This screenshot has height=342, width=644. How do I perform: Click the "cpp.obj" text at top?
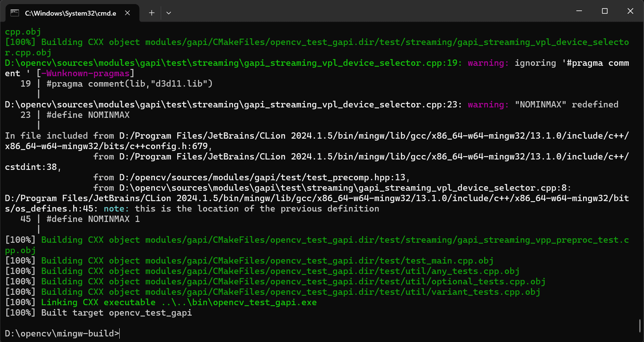(23, 32)
